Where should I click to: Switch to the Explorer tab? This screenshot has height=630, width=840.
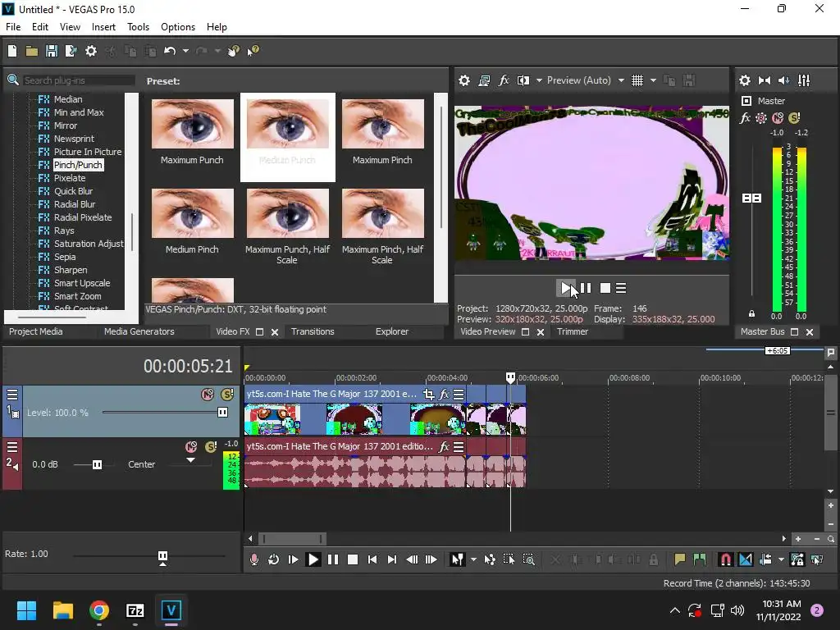pyautogui.click(x=392, y=331)
